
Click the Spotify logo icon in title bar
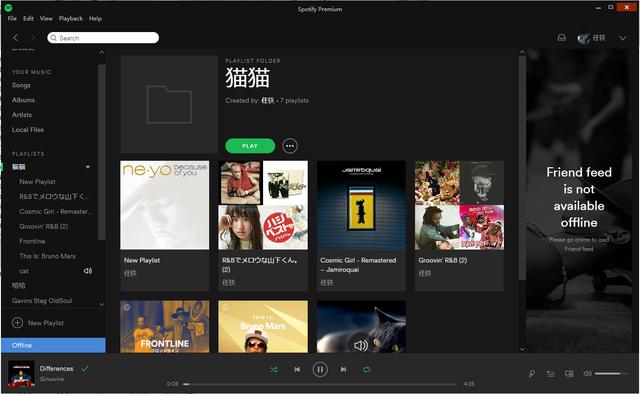click(8, 7)
